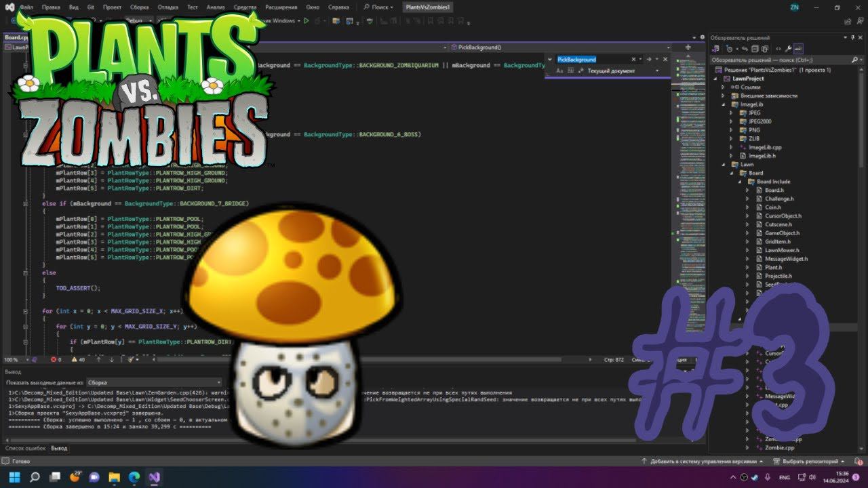
Task: Open the Расширения menu
Action: point(281,7)
